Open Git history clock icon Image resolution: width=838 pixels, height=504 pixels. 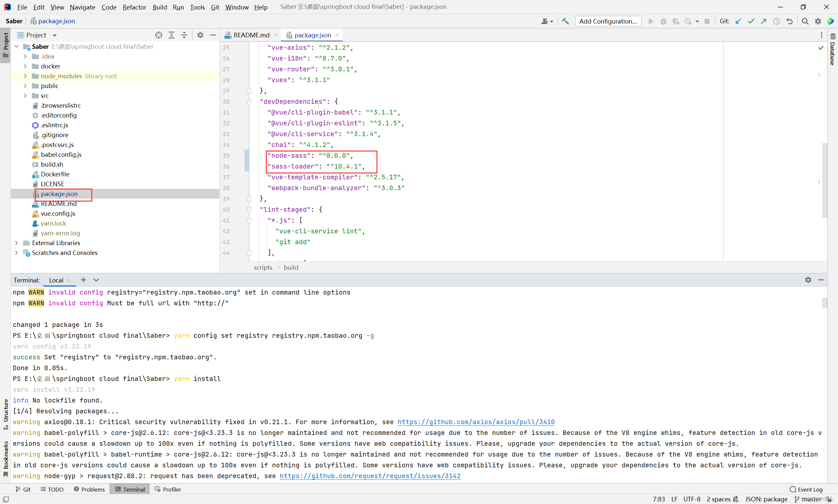776,21
